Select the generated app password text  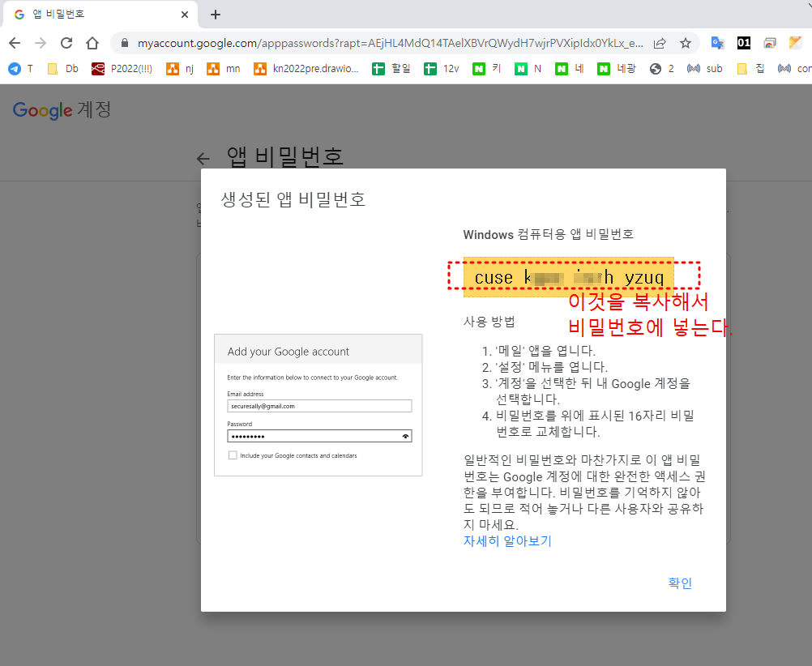[x=569, y=277]
